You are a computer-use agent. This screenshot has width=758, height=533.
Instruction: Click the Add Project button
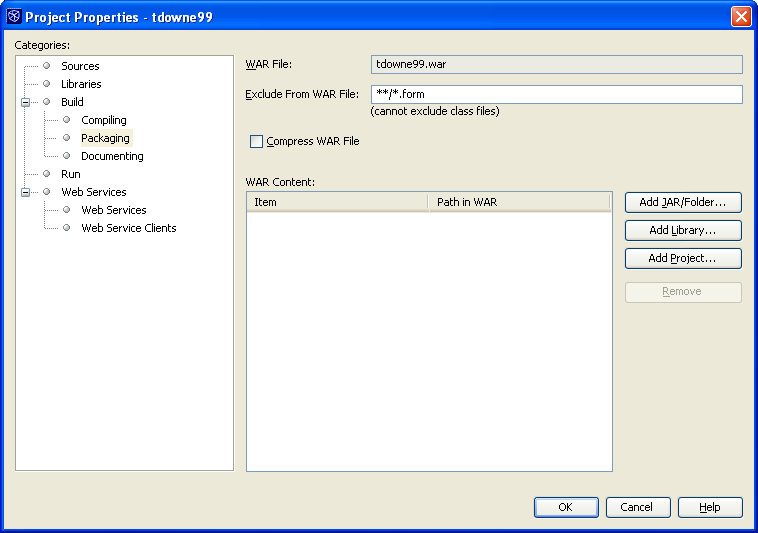pos(683,258)
